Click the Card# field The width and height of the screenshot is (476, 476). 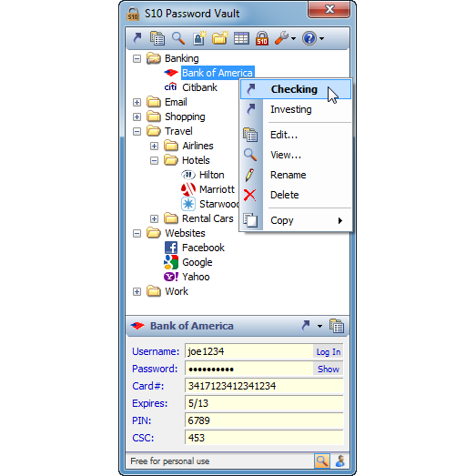264,386
